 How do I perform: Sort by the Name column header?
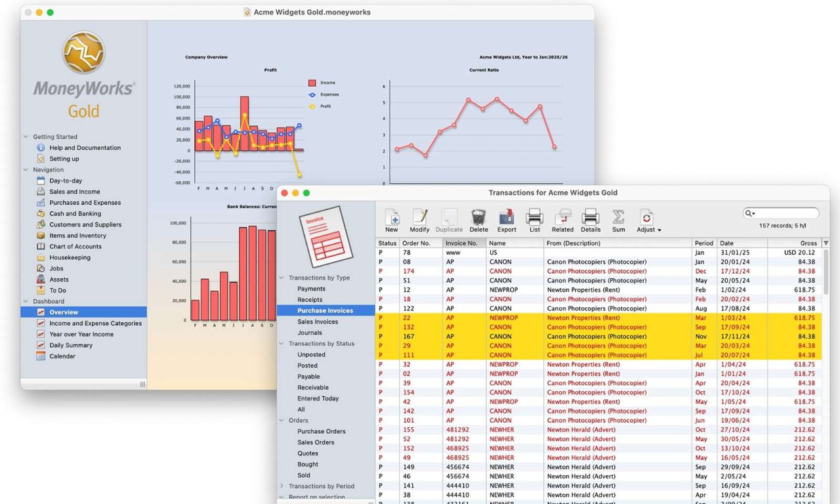(515, 243)
